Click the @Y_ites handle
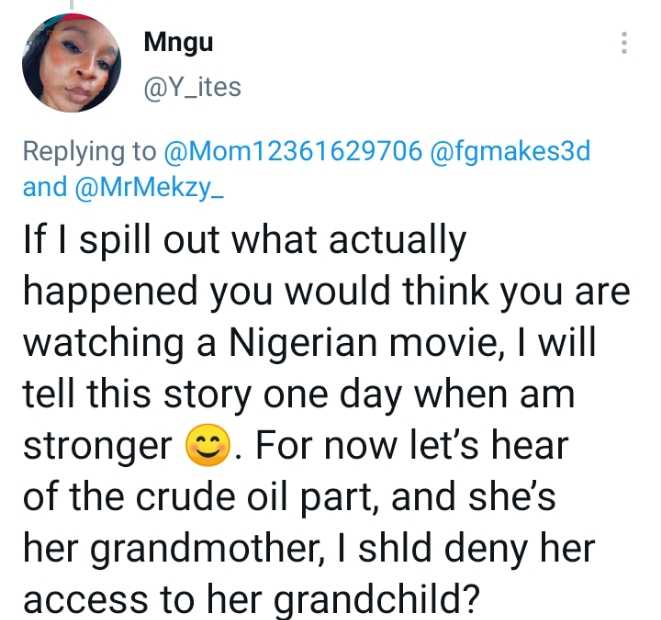Viewport: 661px width, 620px height. [x=193, y=87]
